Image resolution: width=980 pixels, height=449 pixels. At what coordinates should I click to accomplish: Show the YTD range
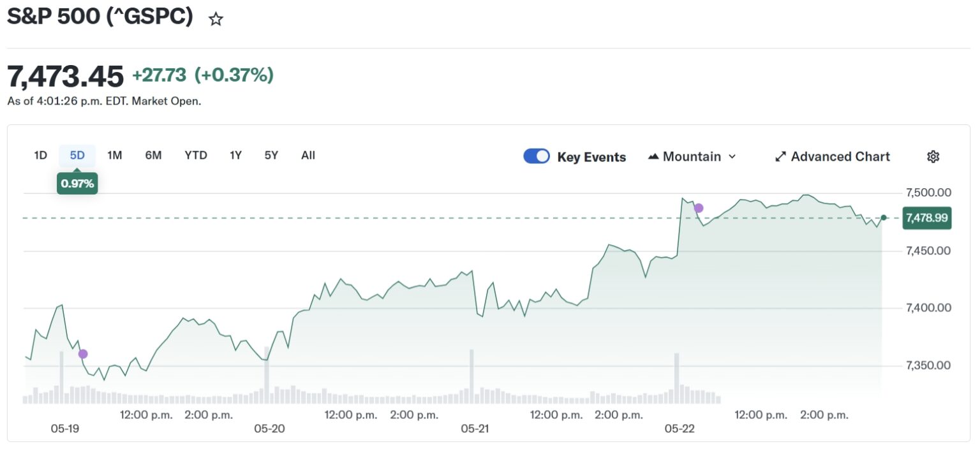[196, 155]
